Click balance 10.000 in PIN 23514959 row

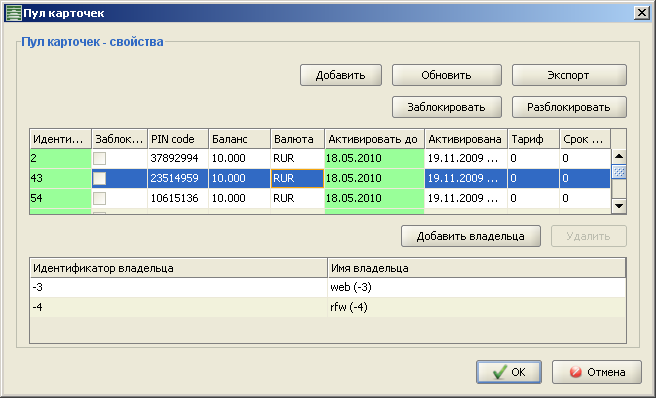coord(239,179)
